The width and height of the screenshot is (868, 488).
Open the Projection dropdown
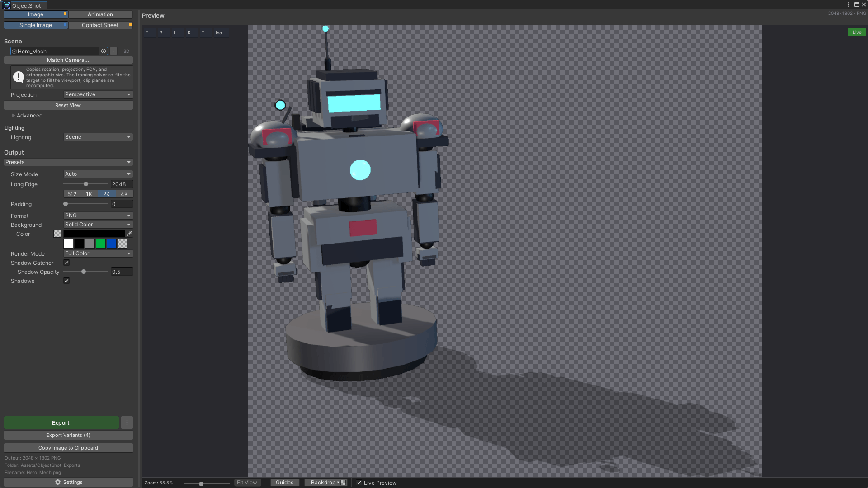point(98,94)
